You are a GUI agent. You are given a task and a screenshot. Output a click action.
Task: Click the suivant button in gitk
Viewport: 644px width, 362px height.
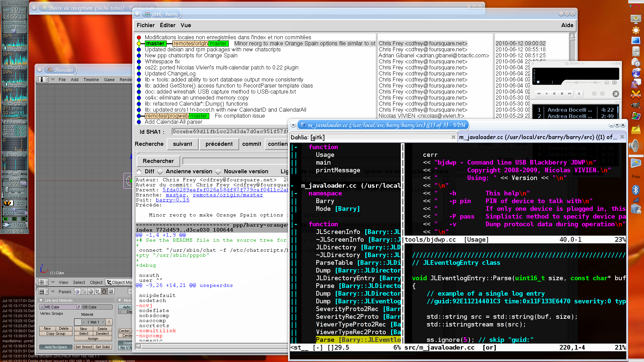(182, 144)
